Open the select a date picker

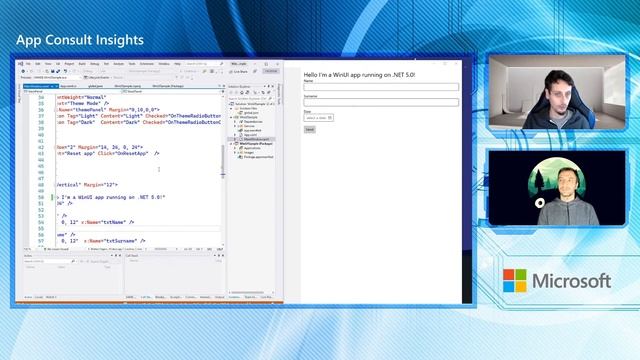point(318,118)
